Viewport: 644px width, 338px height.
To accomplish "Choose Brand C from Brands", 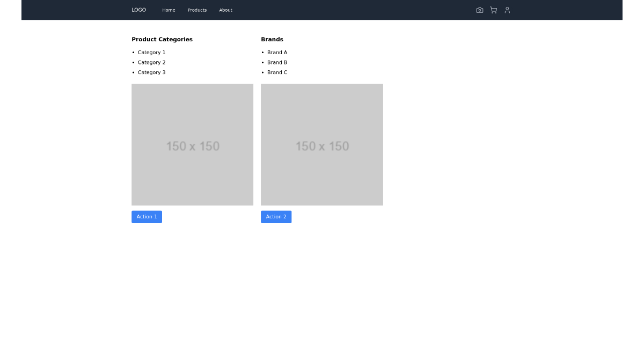I will pyautogui.click(x=277, y=72).
